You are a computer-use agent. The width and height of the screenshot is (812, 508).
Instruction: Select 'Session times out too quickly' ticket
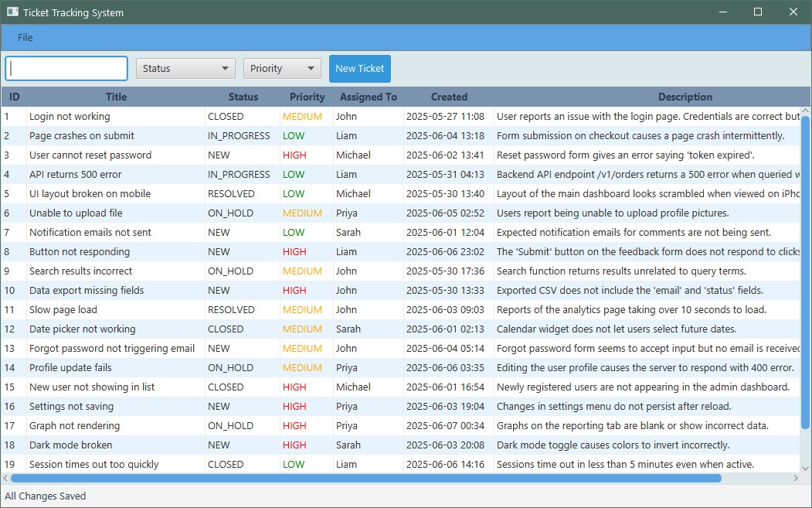point(94,465)
